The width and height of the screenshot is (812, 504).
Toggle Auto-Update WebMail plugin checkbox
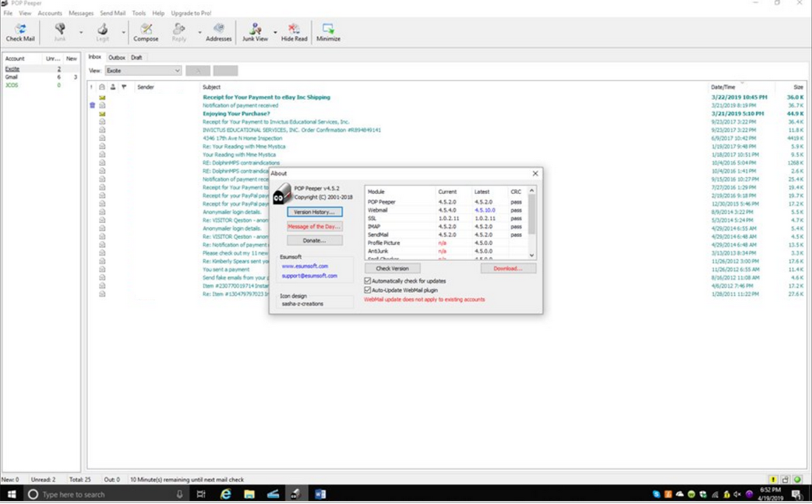click(x=368, y=290)
